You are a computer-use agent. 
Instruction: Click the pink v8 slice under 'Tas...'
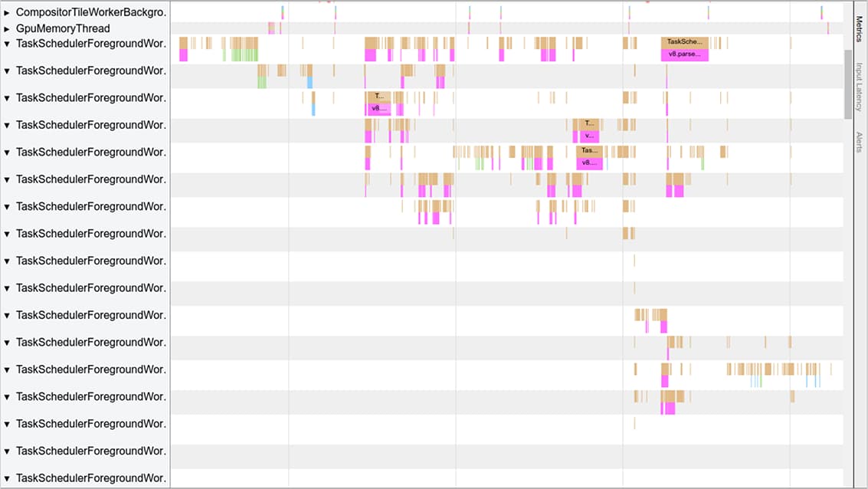point(589,163)
